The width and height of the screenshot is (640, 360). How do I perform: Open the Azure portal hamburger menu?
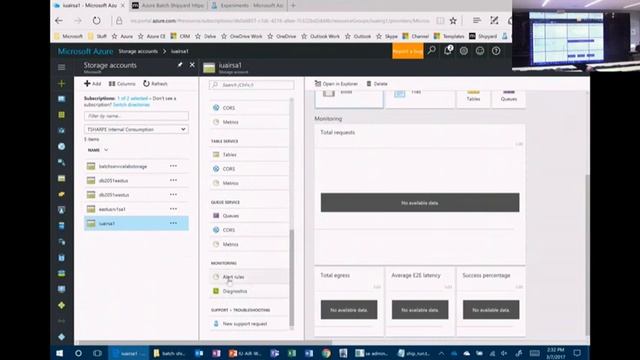coord(62,67)
